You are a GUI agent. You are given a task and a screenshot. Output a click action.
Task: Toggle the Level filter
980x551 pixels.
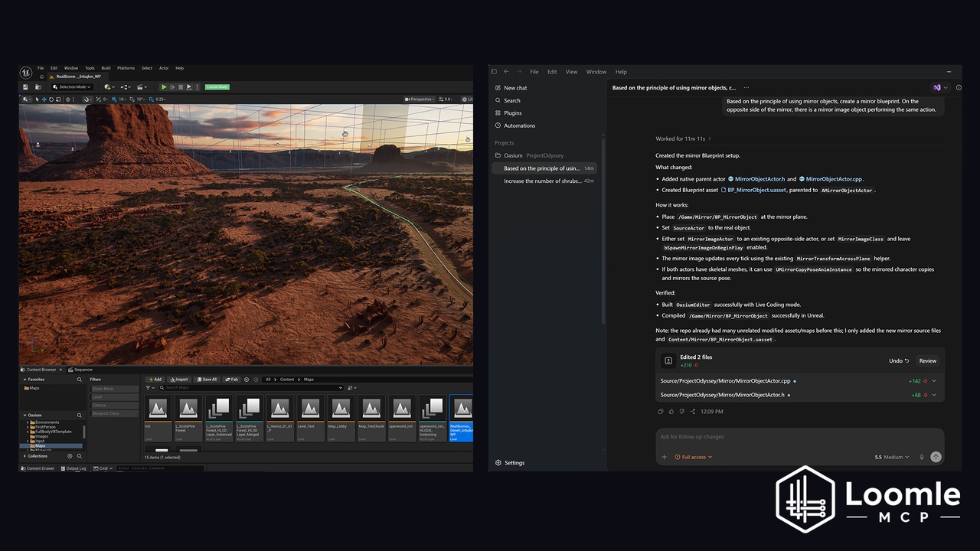[116, 397]
